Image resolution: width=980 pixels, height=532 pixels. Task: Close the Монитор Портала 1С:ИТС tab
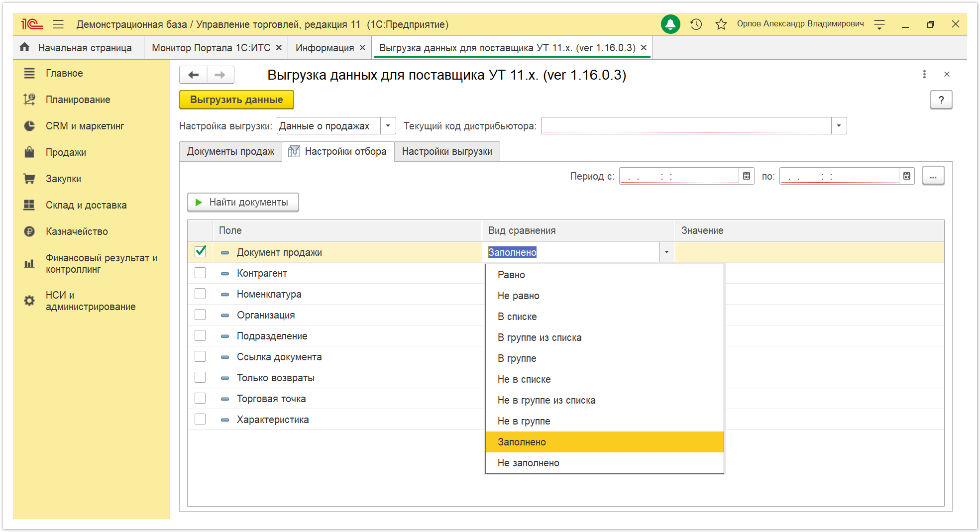pos(279,47)
